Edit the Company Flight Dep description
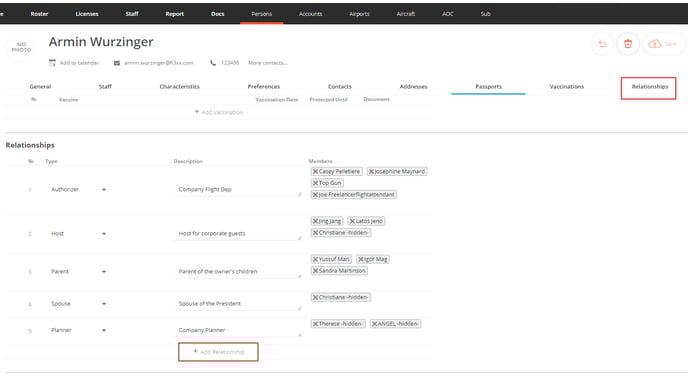The image size is (688, 377). click(x=237, y=189)
